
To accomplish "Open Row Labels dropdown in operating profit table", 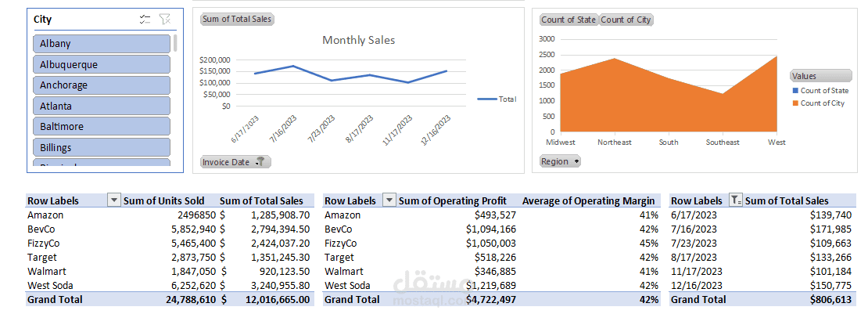I will click(389, 201).
